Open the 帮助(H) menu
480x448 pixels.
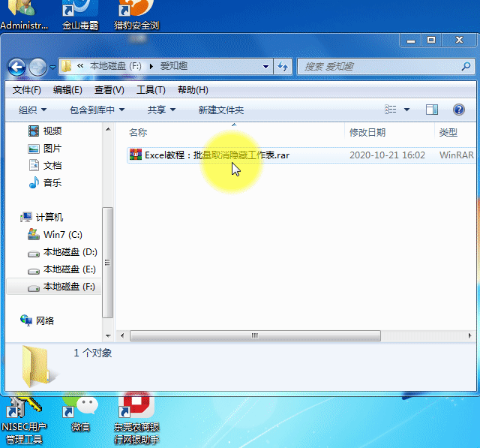pyautogui.click(x=193, y=90)
